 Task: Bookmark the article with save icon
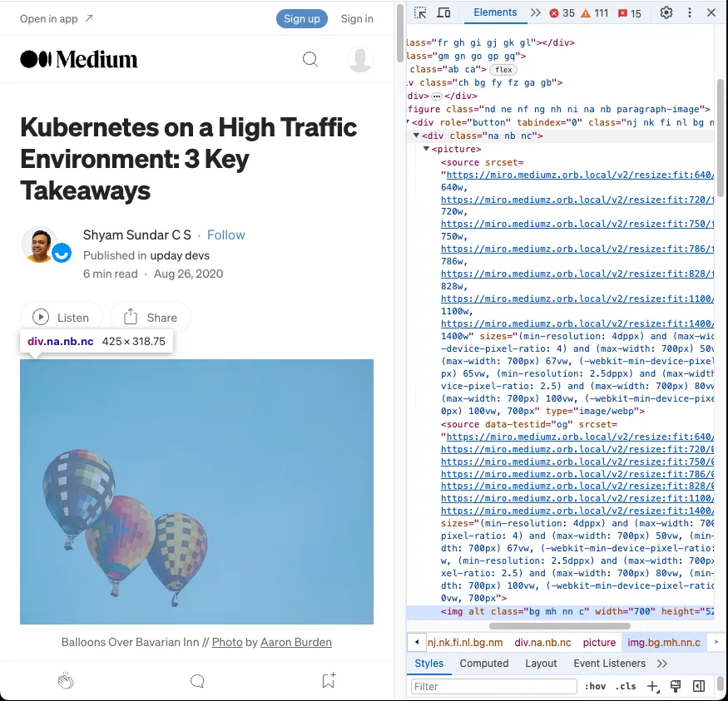point(329,681)
